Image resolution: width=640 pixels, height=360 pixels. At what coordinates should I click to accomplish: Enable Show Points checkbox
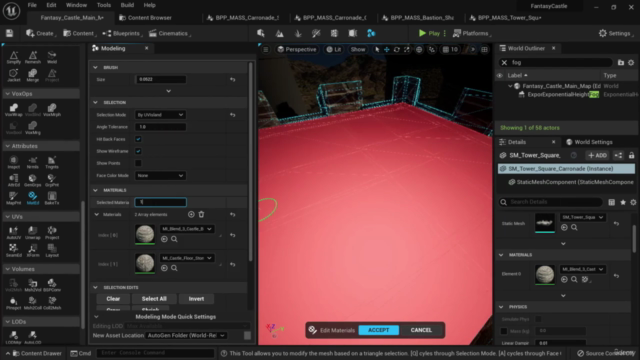tap(138, 163)
